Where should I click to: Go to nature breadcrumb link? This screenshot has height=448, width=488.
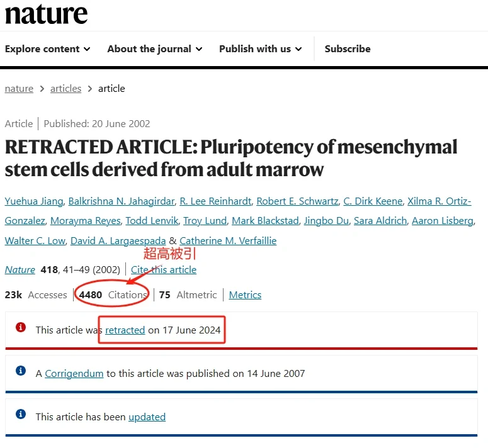(x=19, y=89)
